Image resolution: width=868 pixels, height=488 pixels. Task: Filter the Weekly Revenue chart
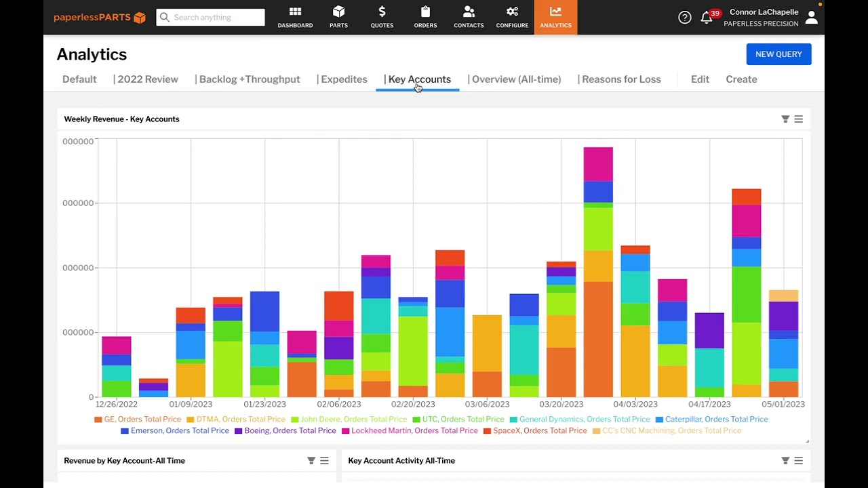coord(785,119)
